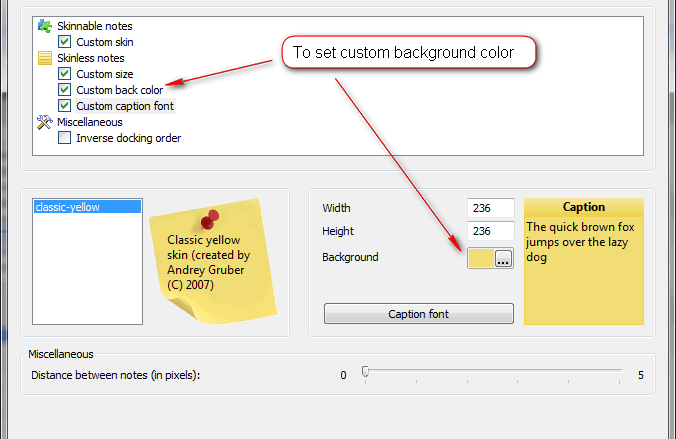Image resolution: width=676 pixels, height=439 pixels.
Task: Select the Skinless notes tree label
Action: (91, 58)
